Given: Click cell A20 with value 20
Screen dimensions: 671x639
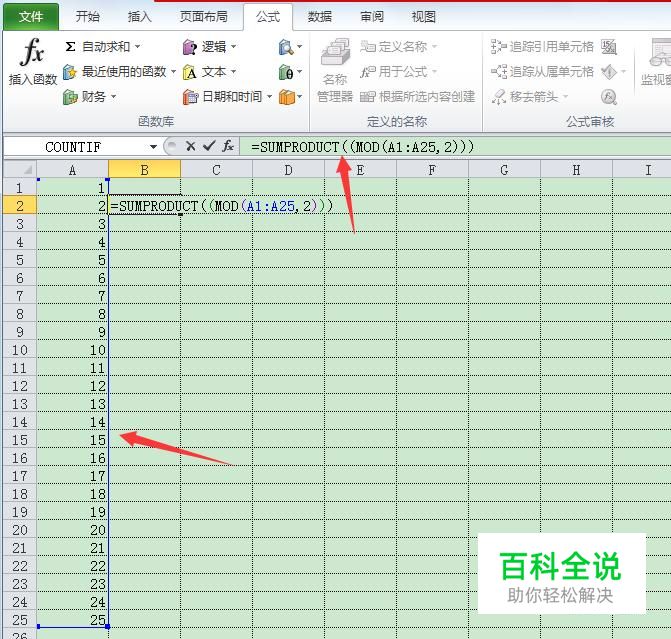Looking at the screenshot, I should [x=72, y=529].
